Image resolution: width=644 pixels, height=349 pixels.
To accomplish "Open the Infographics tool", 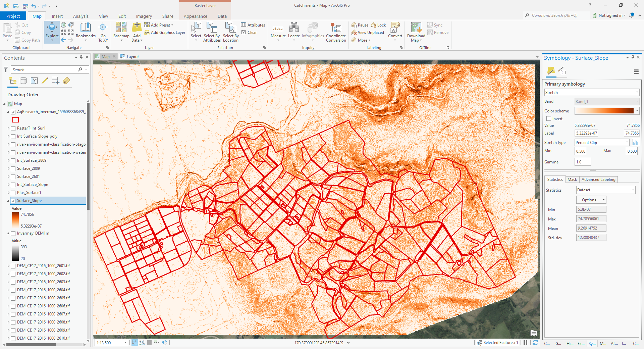I will [x=313, y=32].
